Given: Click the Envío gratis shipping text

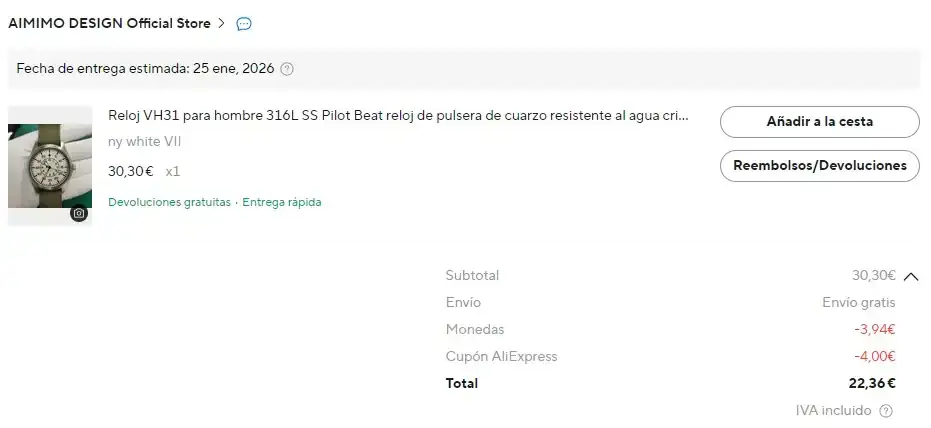Looking at the screenshot, I should pos(858,302).
